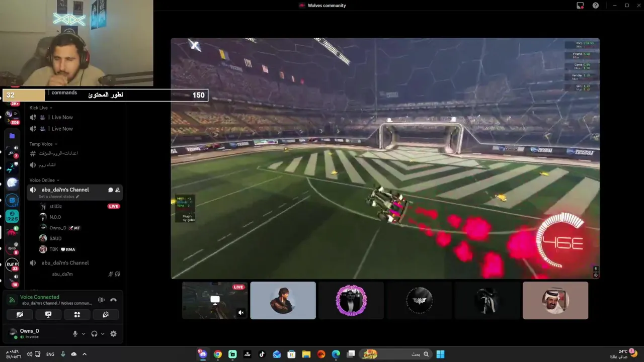Toggle noise suppression waveform icon

[x=101, y=300]
